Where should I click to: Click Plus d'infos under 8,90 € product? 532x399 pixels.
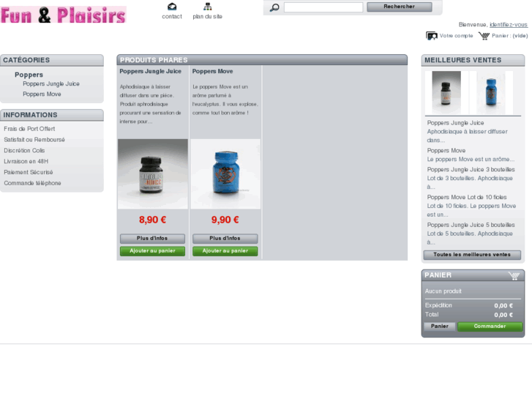152,239
